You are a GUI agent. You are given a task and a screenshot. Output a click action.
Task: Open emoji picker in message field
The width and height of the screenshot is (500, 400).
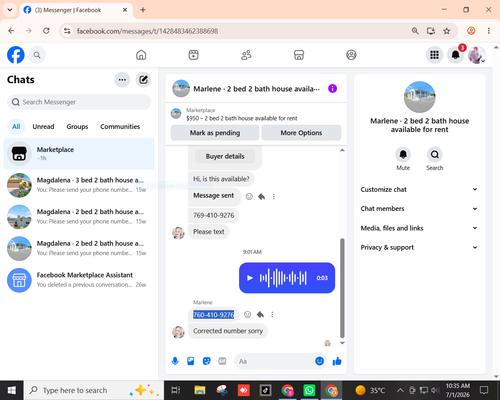(319, 361)
